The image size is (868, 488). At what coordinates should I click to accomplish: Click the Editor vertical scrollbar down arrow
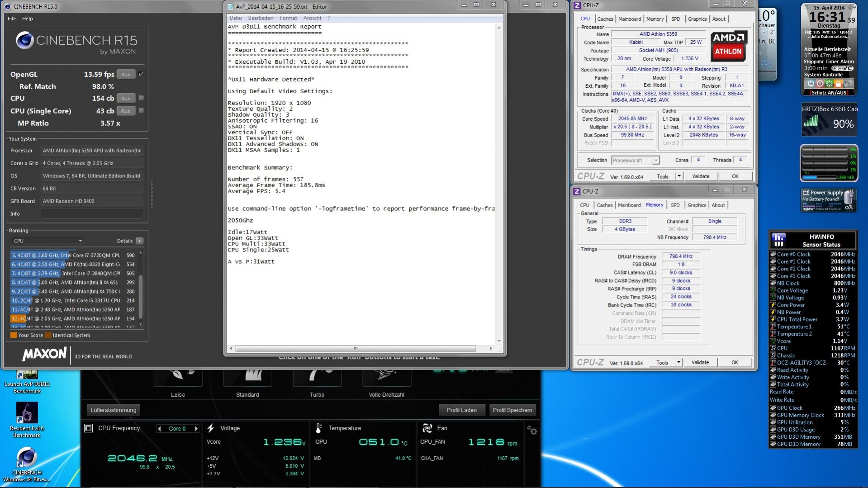click(x=499, y=341)
